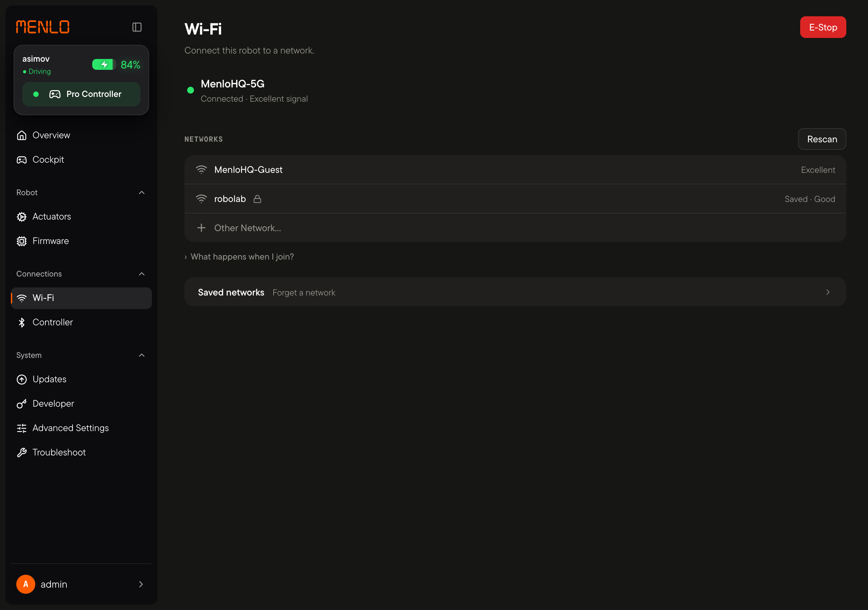Viewport: 868px width, 610px height.
Task: Open the Pro Controller status chip
Action: point(81,94)
